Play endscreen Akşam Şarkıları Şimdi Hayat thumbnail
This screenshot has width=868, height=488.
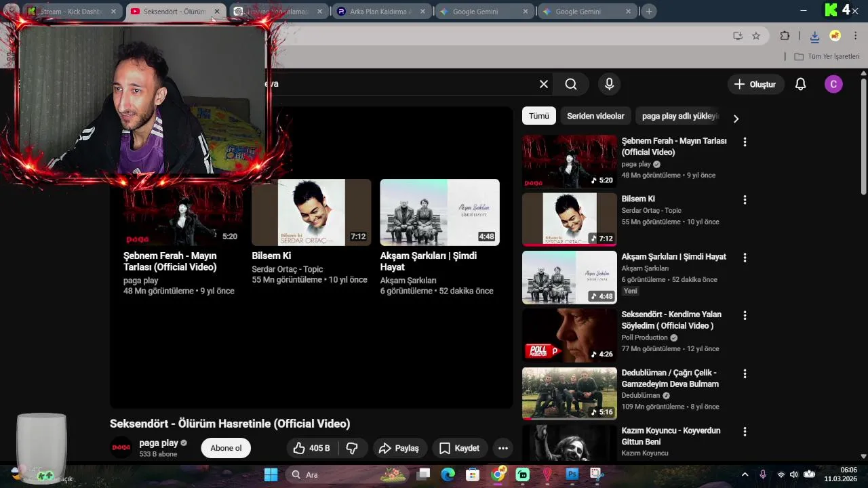(439, 212)
